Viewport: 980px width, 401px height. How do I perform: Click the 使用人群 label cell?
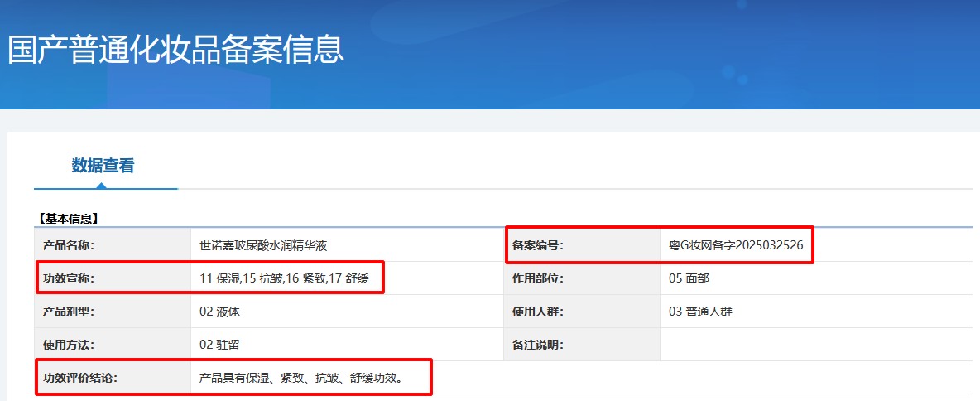click(x=538, y=312)
